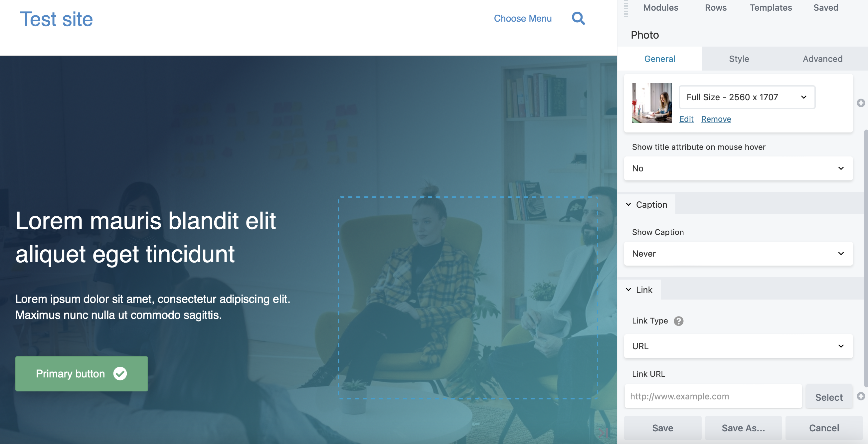Click into the Link URL field

[713, 396]
